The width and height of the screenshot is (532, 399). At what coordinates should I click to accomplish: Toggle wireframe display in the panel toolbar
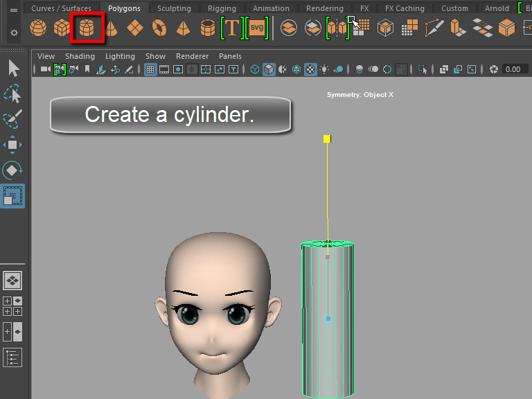256,69
